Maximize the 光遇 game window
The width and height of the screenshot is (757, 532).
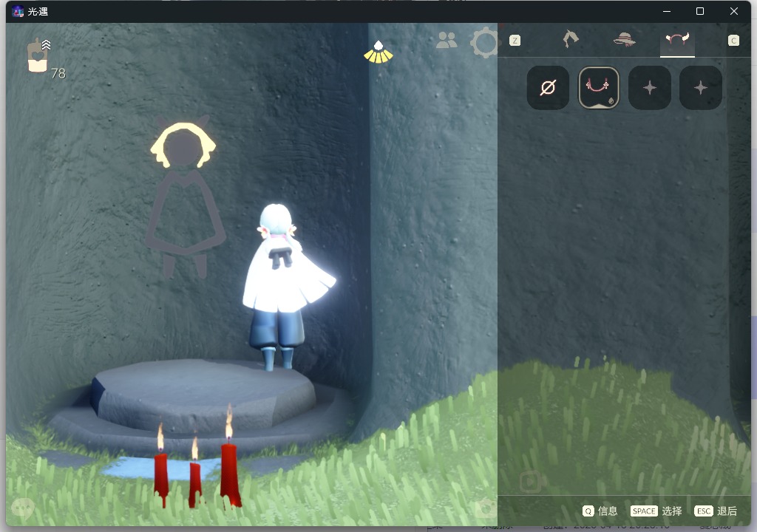(x=700, y=11)
